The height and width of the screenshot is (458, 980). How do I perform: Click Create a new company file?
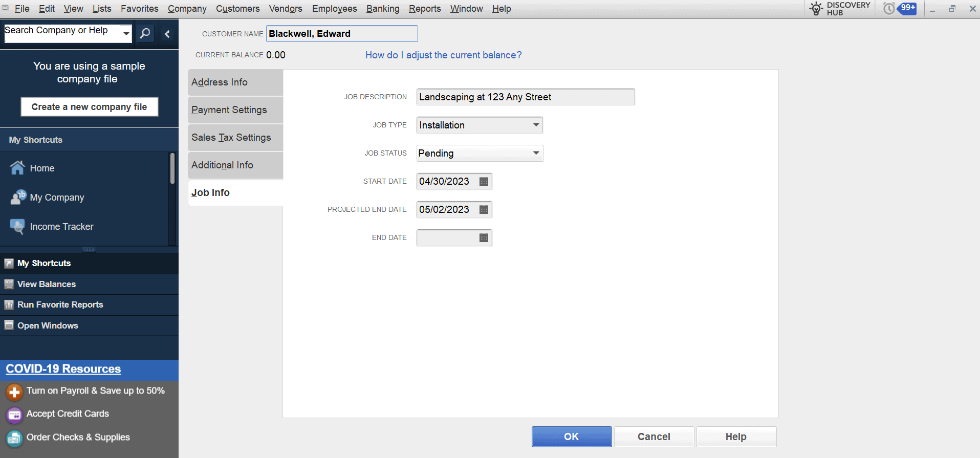coord(89,106)
